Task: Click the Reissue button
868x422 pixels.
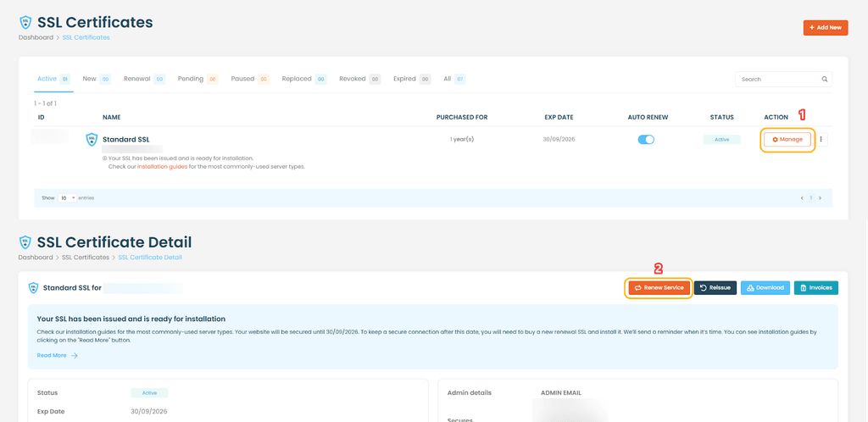Action: [715, 287]
